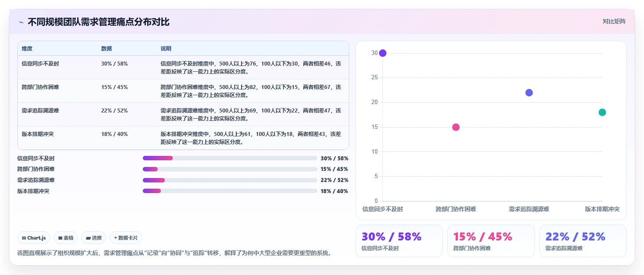Image resolution: width=644 pixels, height=275 pixels.
Task: Click progress label 需求追踪溯源难
Action: 36,180
